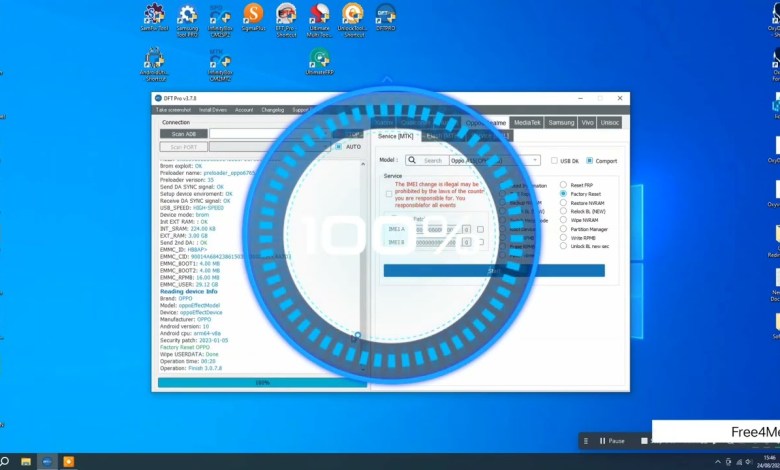Open the SamFw Tool desktop shortcut
This screenshot has width=780, height=470.
154,15
